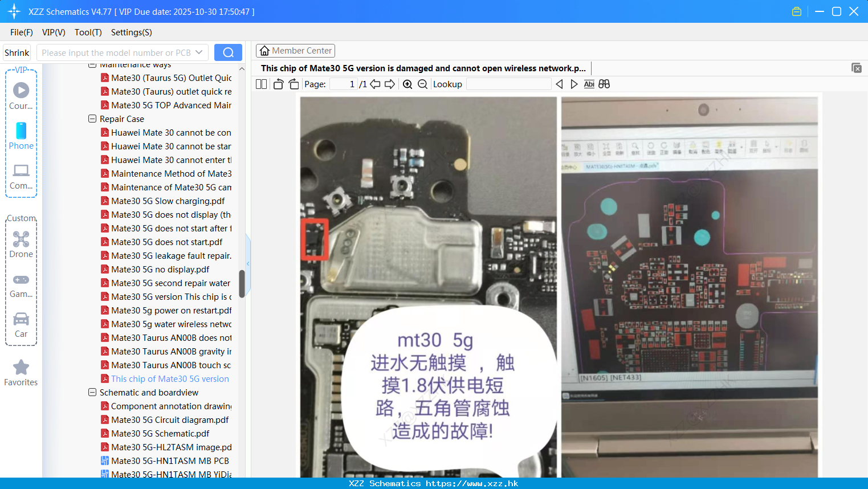868x489 pixels.
Task: Click the motherboard photo in document
Action: click(x=429, y=287)
